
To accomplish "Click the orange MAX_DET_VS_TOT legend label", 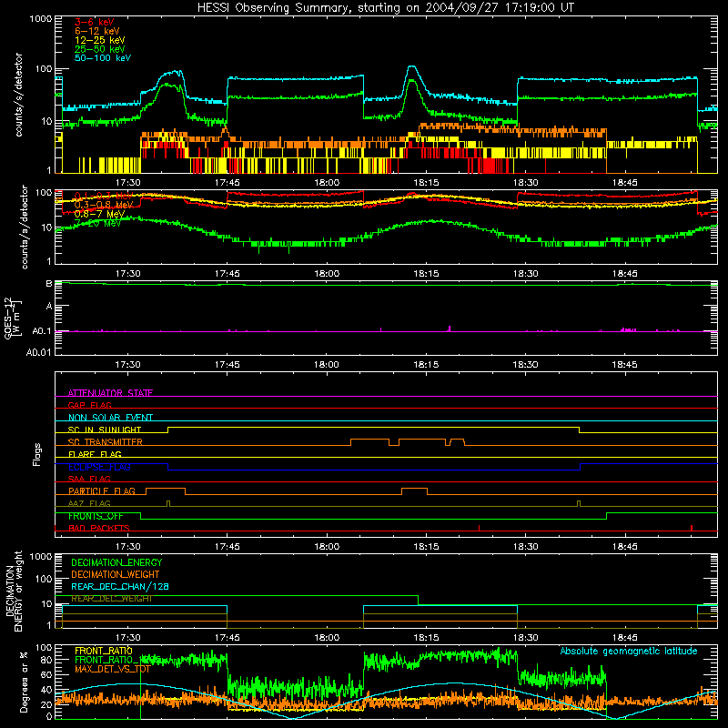I will pyautogui.click(x=112, y=669).
